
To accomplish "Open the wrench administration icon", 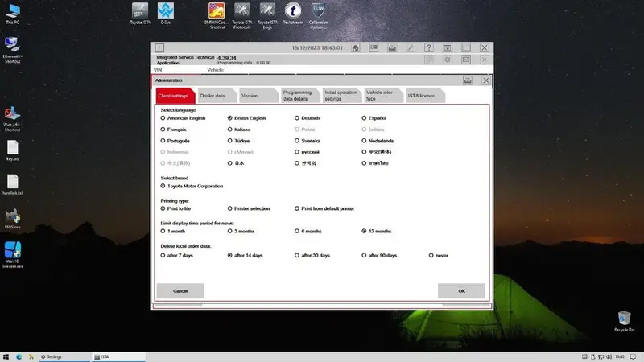I will click(x=411, y=48).
